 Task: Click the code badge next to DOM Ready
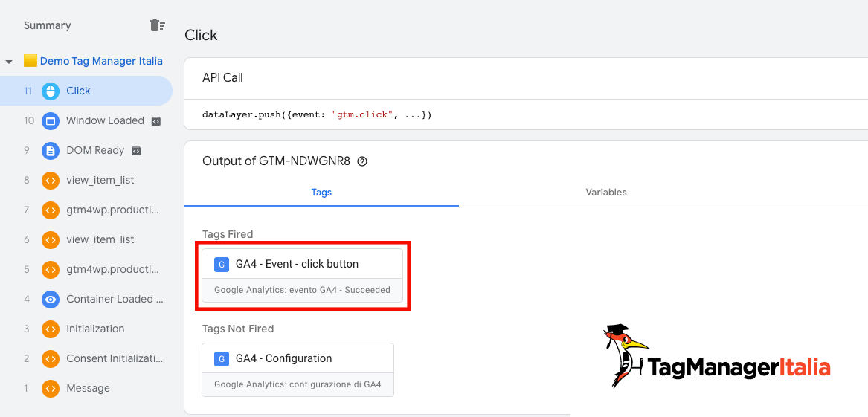click(x=135, y=151)
